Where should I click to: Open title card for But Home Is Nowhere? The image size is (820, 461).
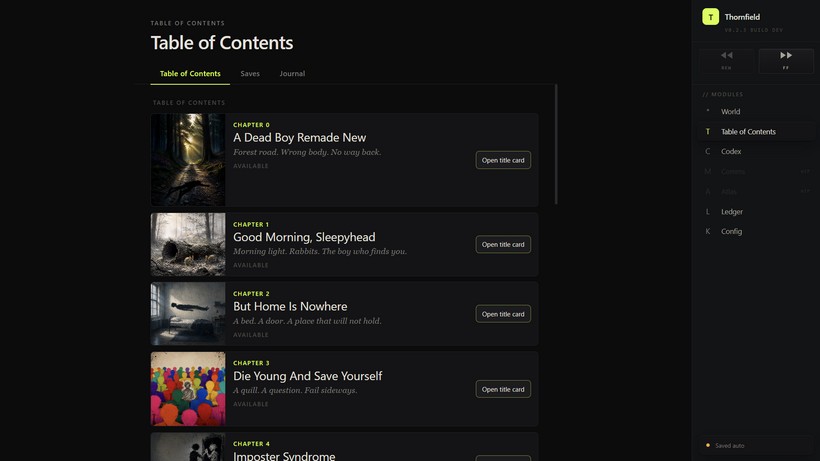pyautogui.click(x=503, y=314)
